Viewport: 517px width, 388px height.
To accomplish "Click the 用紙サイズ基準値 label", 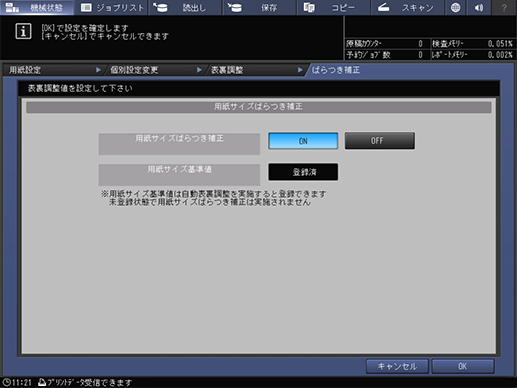I will [179, 175].
